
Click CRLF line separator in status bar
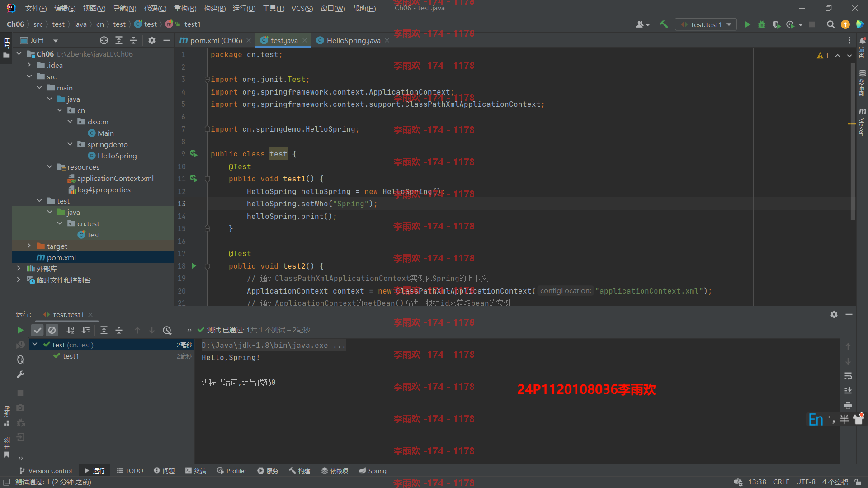click(x=781, y=482)
